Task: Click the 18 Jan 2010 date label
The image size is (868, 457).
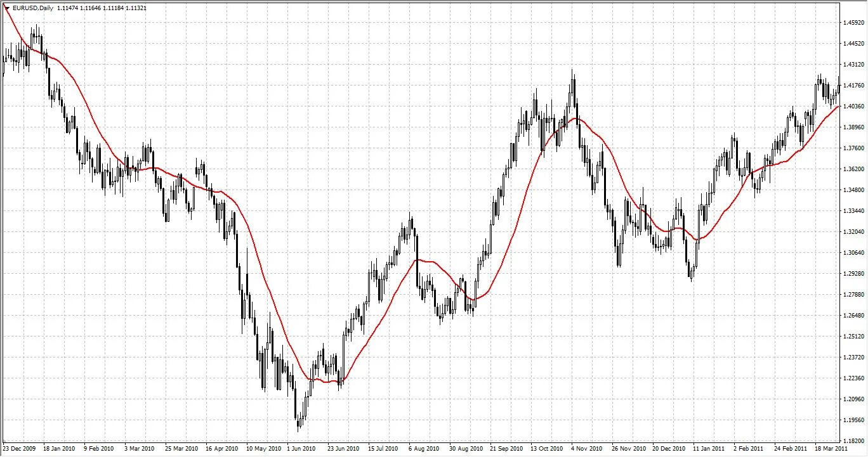Action: point(59,449)
